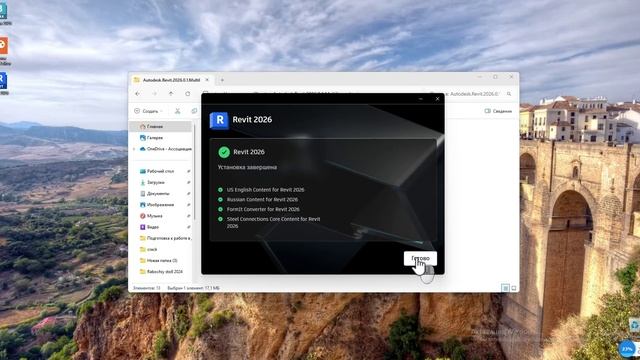Toggle the Сведения details pane button

pos(498,111)
